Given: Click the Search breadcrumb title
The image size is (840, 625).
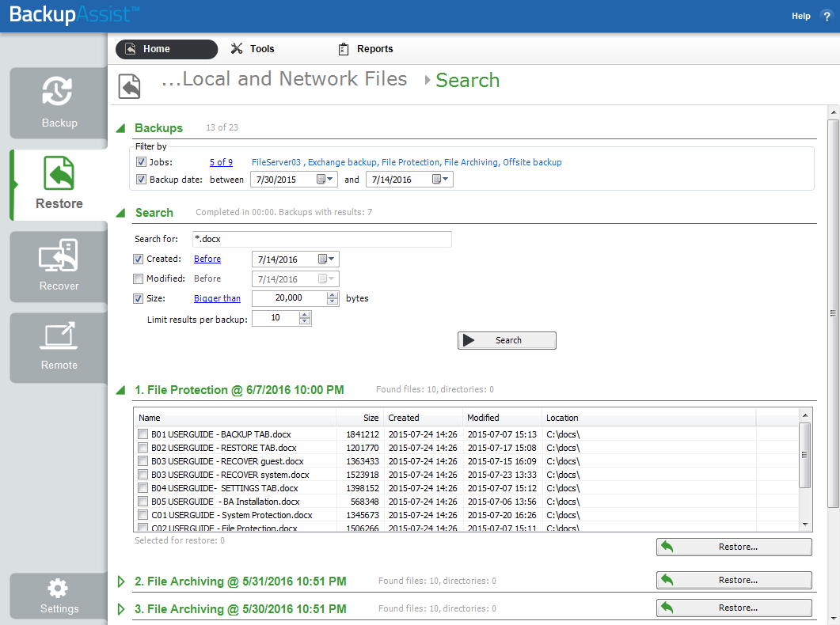Looking at the screenshot, I should pos(467,80).
